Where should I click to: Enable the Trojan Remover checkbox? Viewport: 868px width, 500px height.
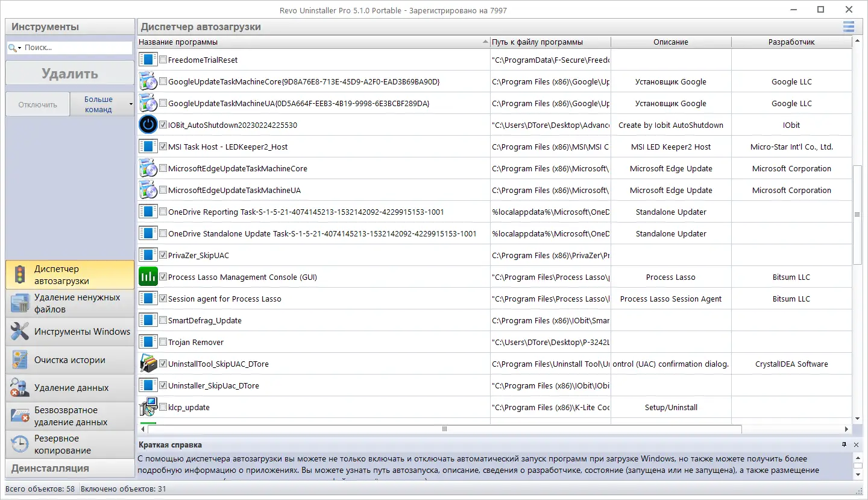(x=163, y=342)
